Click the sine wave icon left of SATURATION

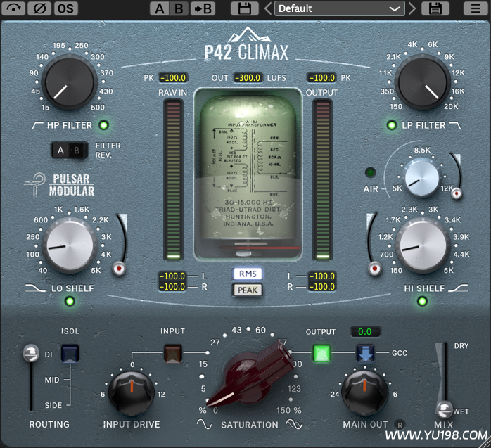(x=205, y=425)
